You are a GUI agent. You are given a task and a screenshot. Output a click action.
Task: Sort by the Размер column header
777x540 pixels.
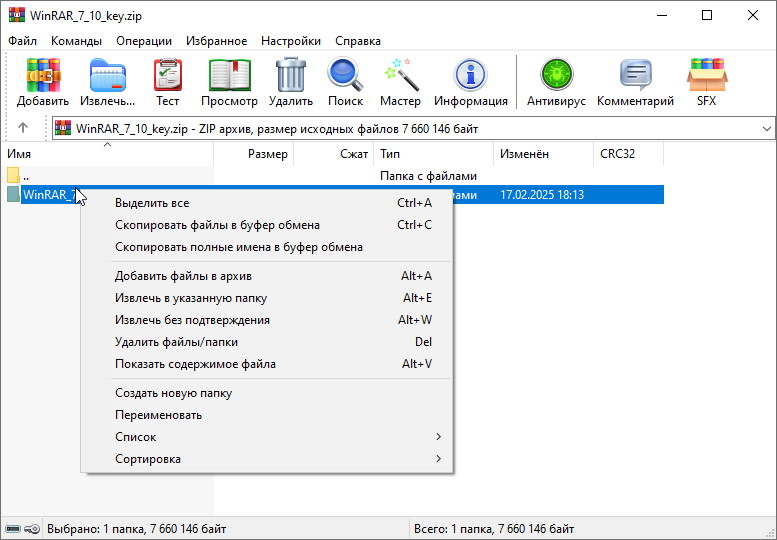[254, 154]
